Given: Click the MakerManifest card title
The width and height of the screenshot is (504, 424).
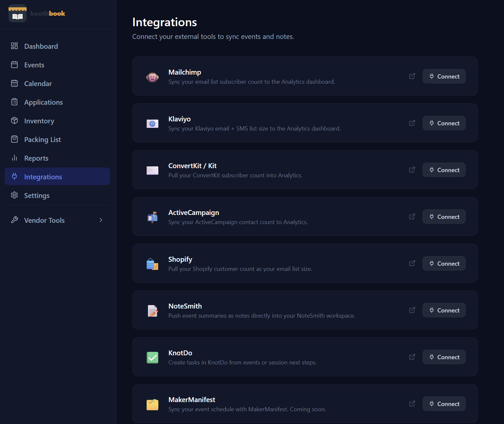Looking at the screenshot, I should [192, 400].
